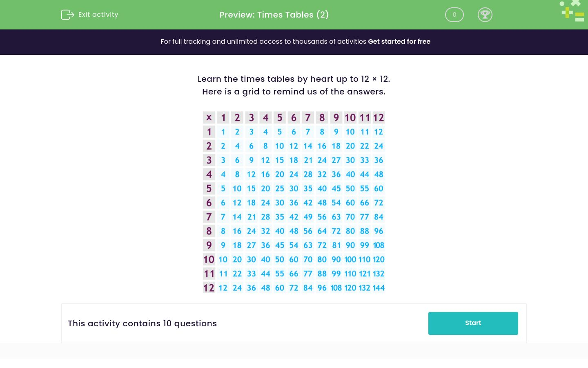Screen dimensions: 588x368
Task: Select the 'X' cell in the grid corner
Action: point(209,117)
